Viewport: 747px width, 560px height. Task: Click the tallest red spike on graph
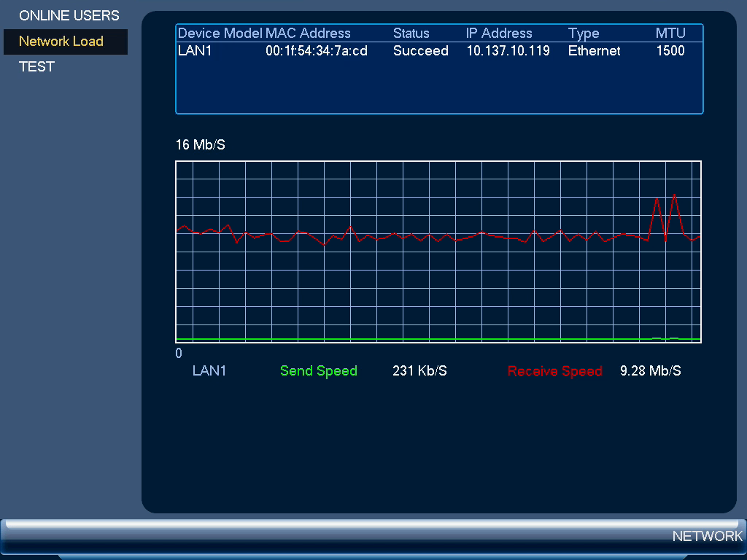pos(674,195)
